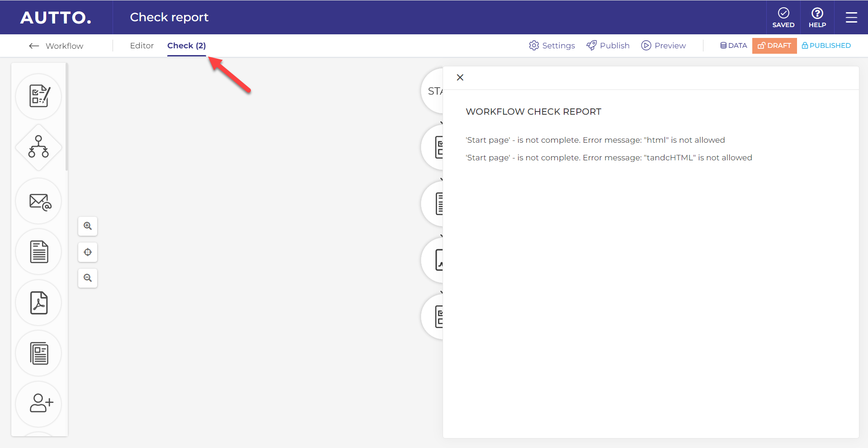Open the HELP menu
Viewport: 868px width, 448px height.
coord(817,17)
